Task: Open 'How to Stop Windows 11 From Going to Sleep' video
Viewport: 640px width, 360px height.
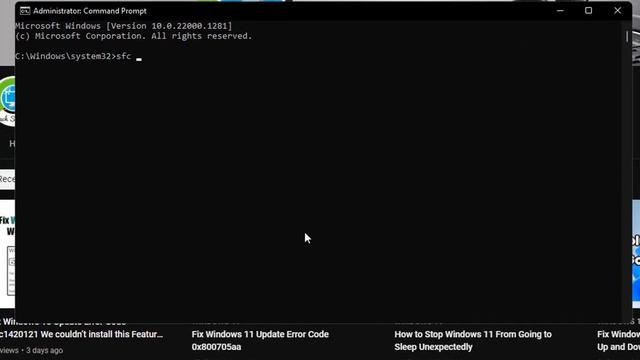Action: [x=473, y=340]
